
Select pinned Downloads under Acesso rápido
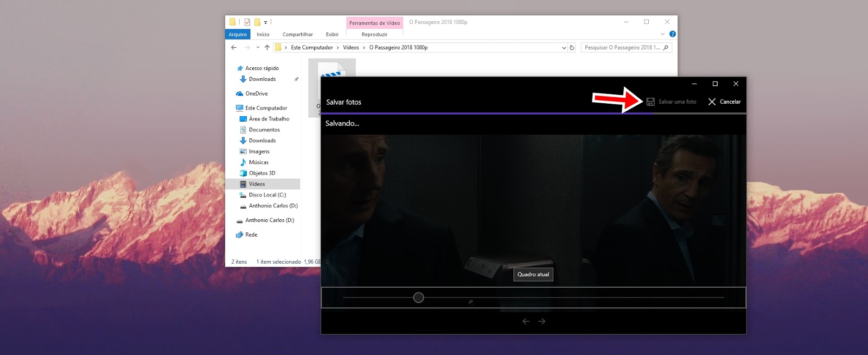click(263, 79)
